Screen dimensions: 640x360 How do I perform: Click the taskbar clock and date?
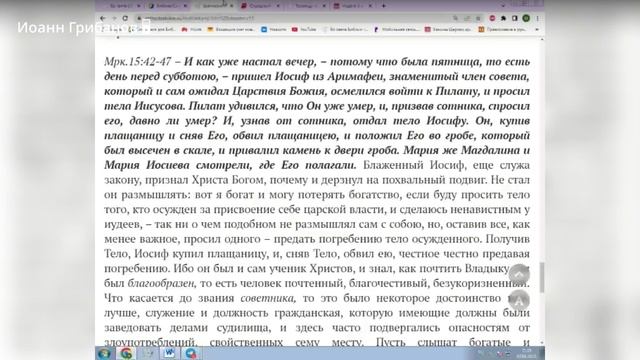(x=527, y=353)
